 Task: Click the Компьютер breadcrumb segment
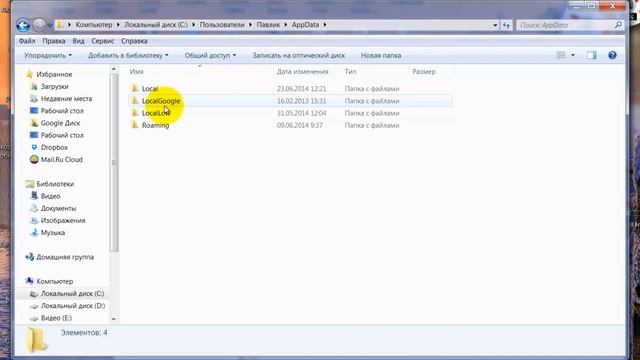tap(94, 25)
